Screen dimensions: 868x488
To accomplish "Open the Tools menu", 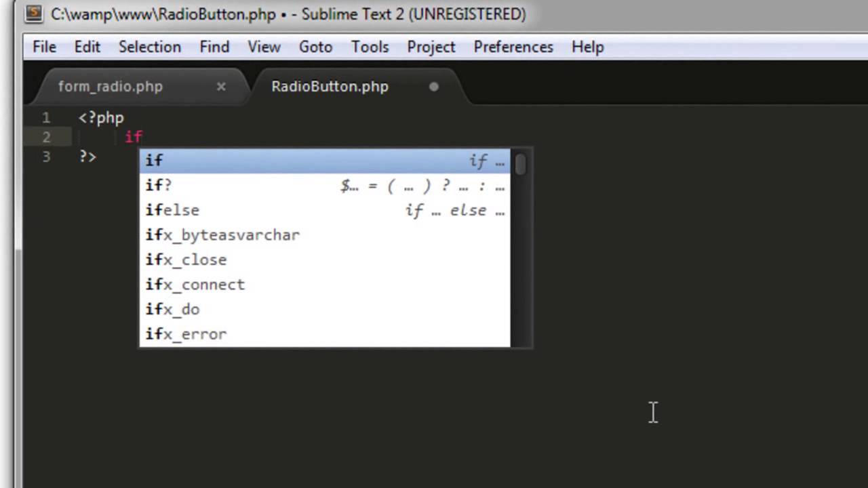I will coord(370,47).
